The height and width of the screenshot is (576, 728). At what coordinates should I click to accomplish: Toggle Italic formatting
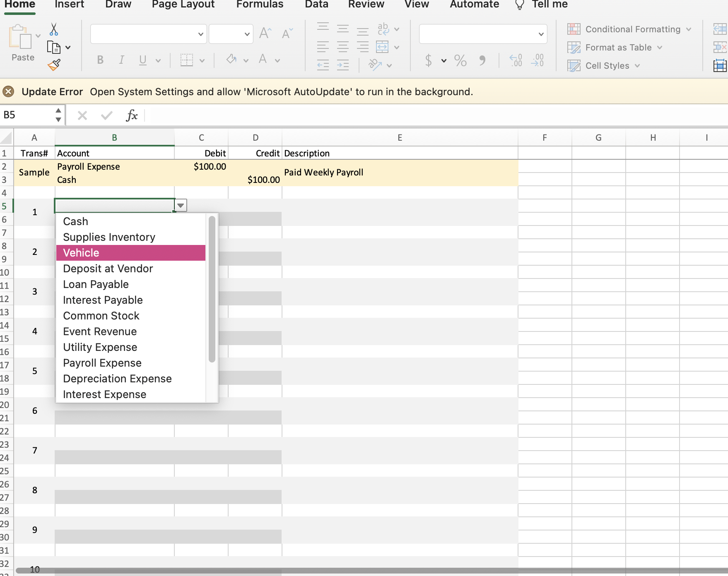(x=121, y=60)
